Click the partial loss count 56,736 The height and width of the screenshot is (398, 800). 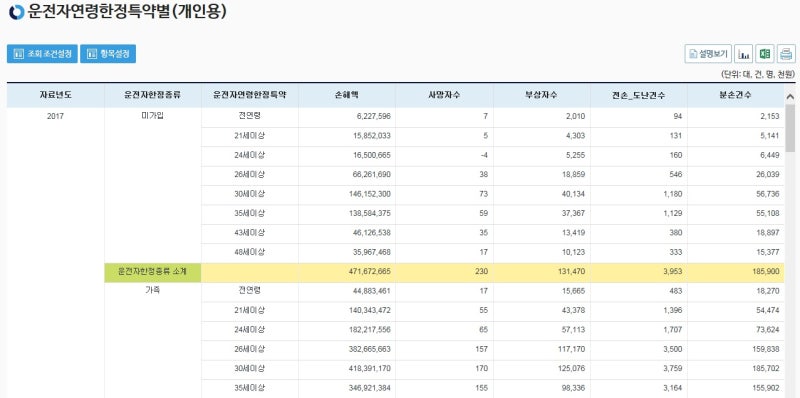768,194
